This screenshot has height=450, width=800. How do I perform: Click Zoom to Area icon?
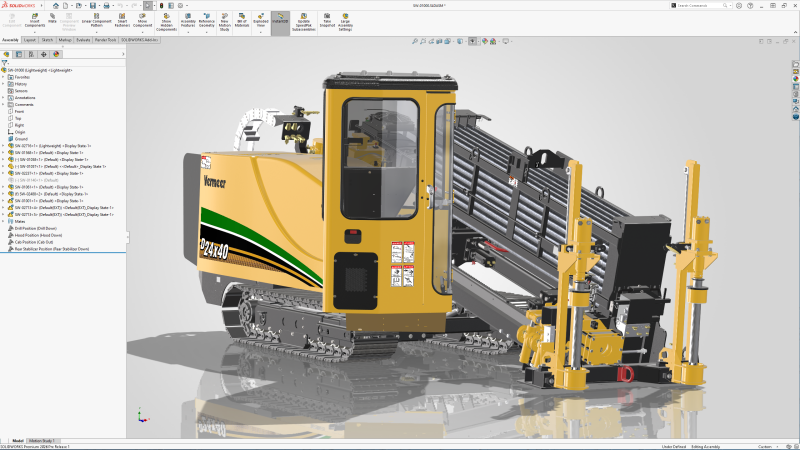pyautogui.click(x=423, y=41)
